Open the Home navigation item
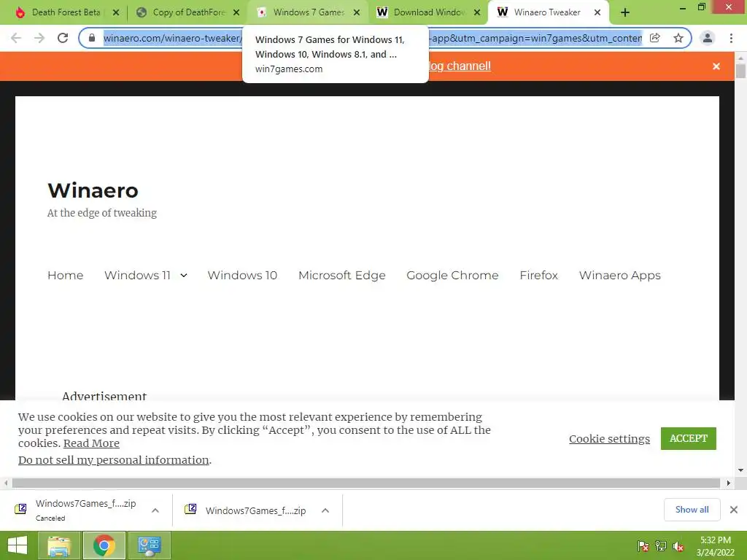Image resolution: width=747 pixels, height=560 pixels. 65,275
